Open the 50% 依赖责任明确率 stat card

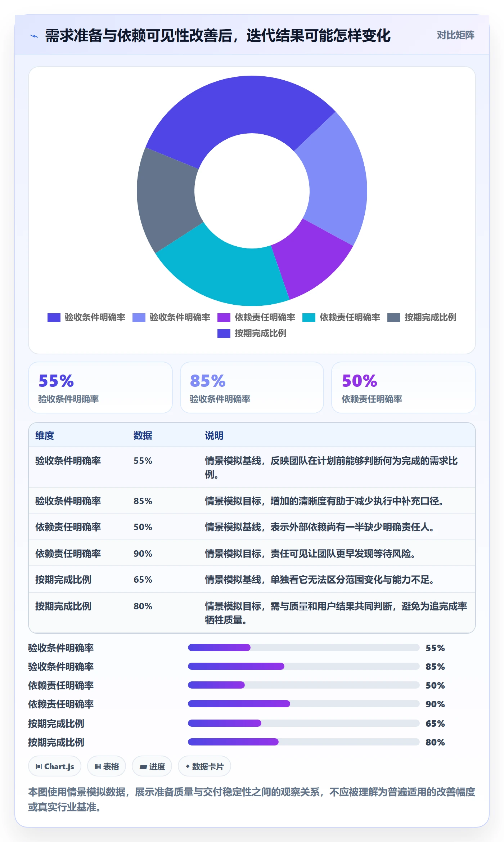(404, 388)
